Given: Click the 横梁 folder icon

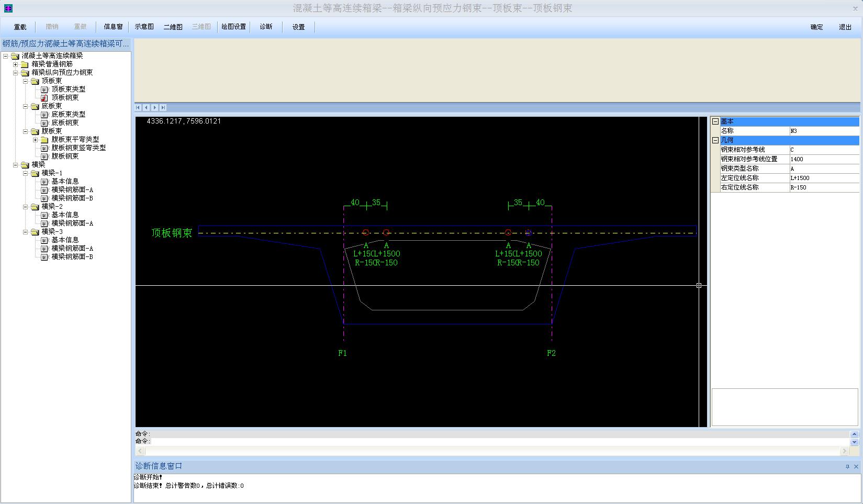Looking at the screenshot, I should pyautogui.click(x=25, y=165).
